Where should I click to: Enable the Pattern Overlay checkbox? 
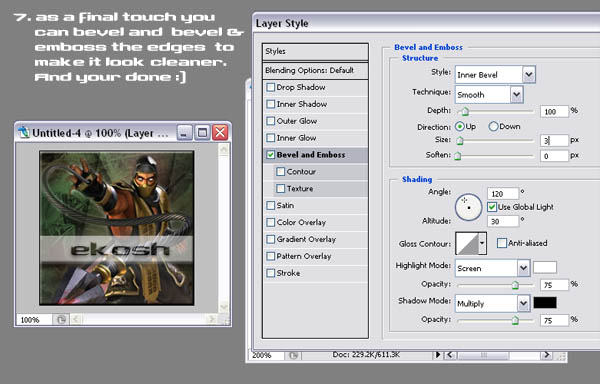(270, 256)
